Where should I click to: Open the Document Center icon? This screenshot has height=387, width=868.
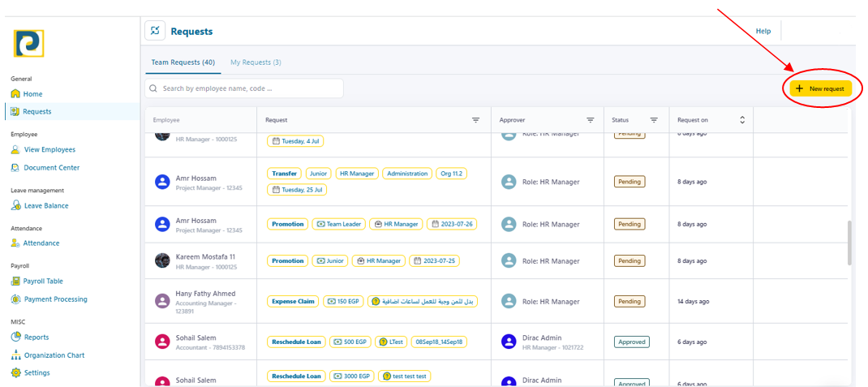click(15, 168)
